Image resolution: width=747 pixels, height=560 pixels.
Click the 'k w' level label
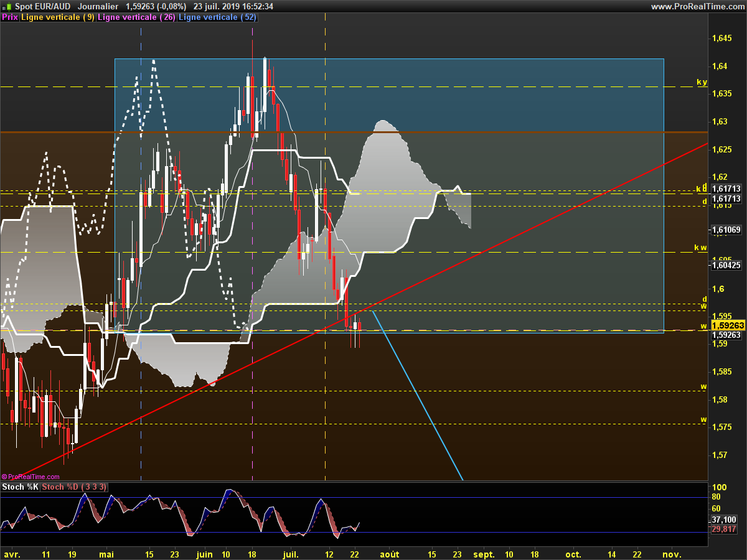click(701, 248)
